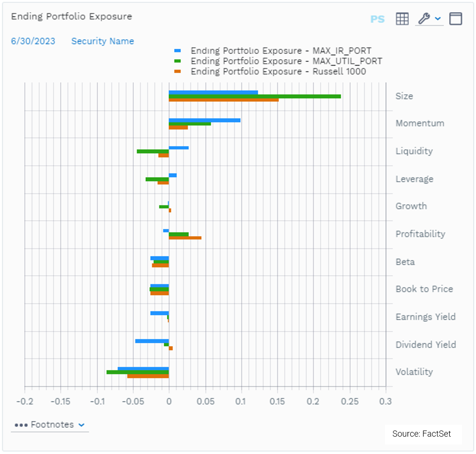
Task: Expand the wrench tool dropdown chevron
Action: click(x=437, y=19)
